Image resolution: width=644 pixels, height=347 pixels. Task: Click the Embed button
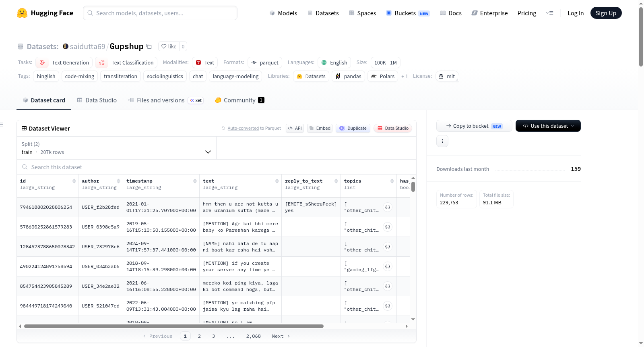tap(320, 128)
